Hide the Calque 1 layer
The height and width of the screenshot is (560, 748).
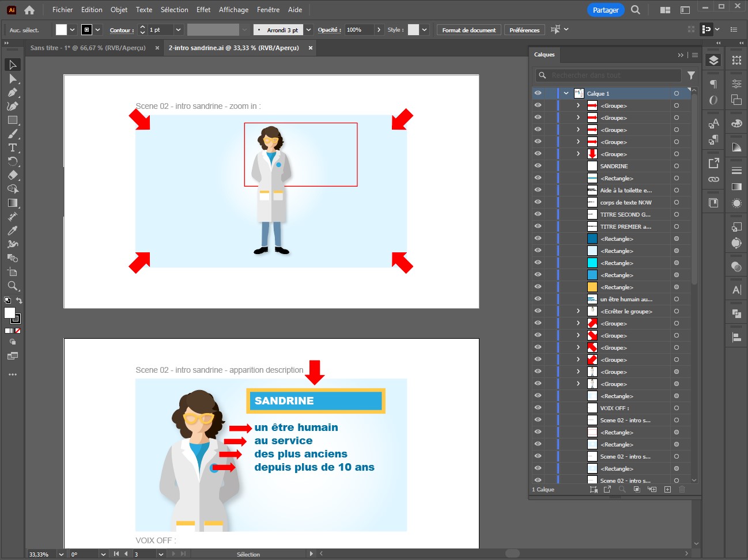tap(538, 93)
